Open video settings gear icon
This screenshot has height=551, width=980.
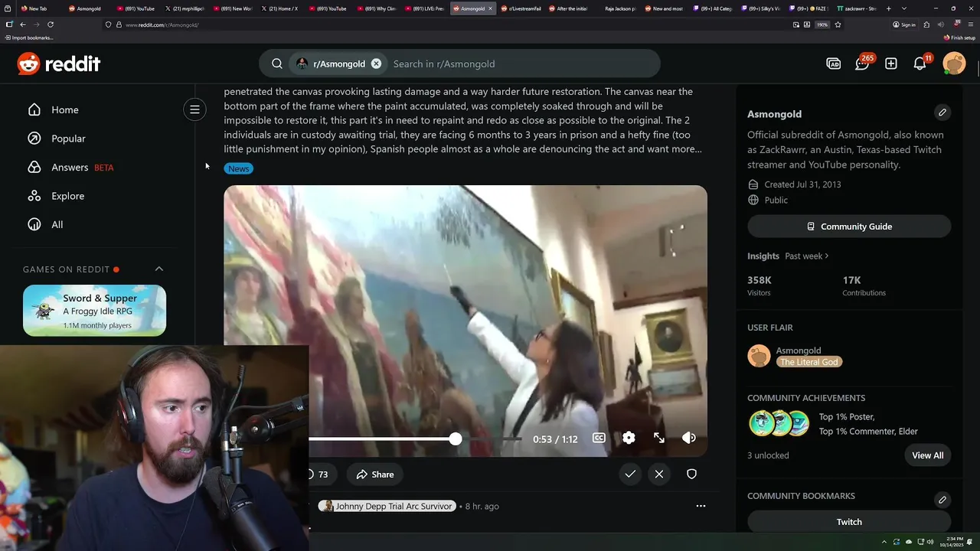tap(629, 438)
